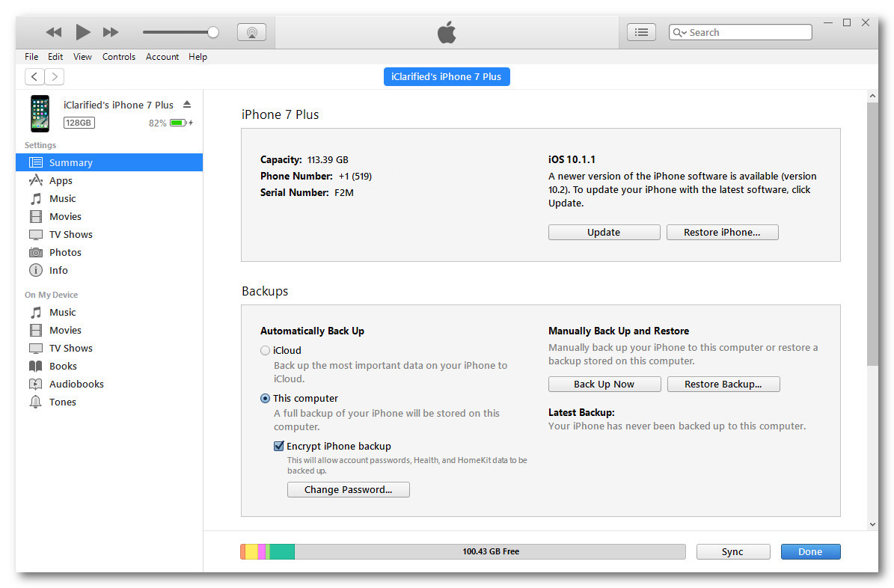This screenshot has width=894, height=588.
Task: Open the Controls menu
Action: (x=119, y=57)
